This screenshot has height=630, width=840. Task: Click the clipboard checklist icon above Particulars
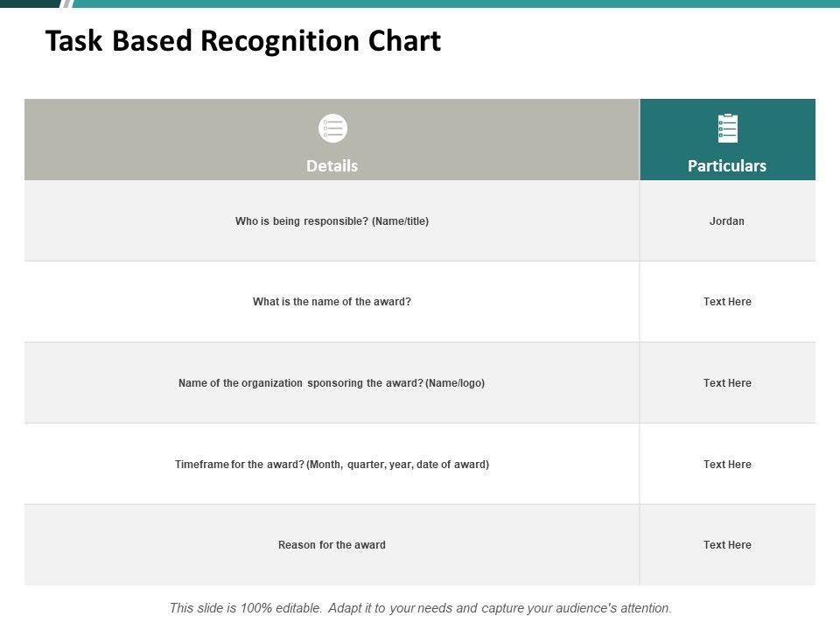coord(727,129)
